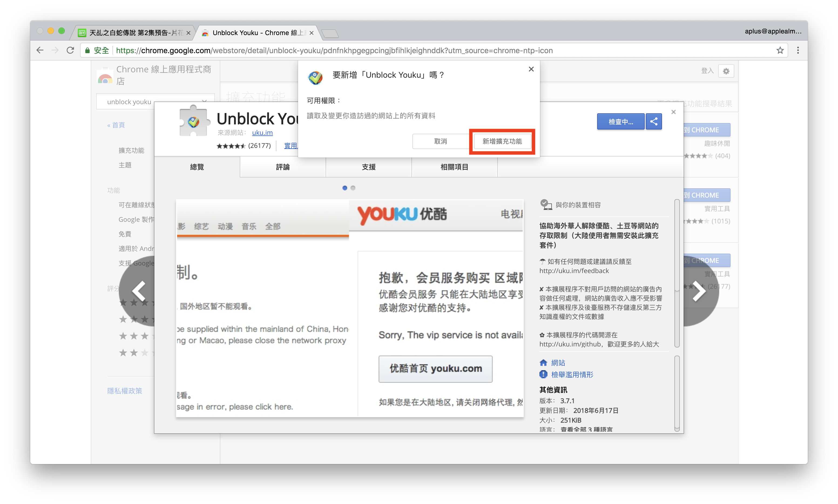Bookmark this page with star icon
Screen dimensions: 838x504
coord(780,50)
